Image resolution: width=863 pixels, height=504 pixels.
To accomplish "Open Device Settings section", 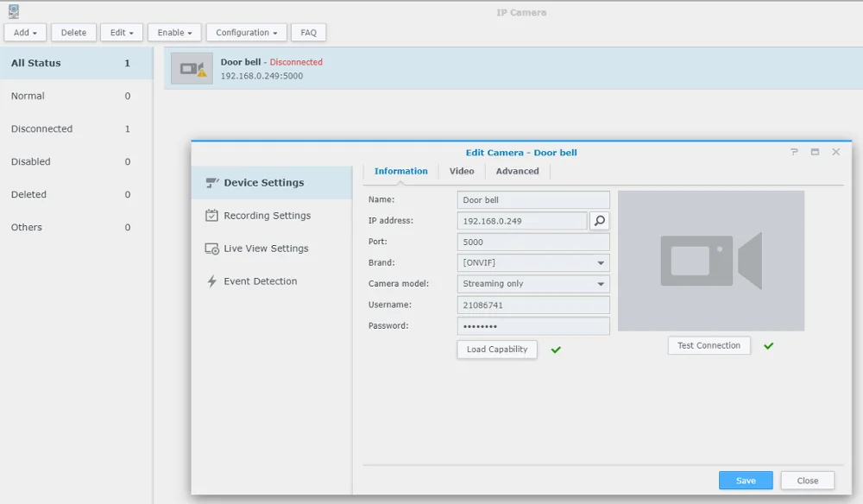I will point(272,183).
